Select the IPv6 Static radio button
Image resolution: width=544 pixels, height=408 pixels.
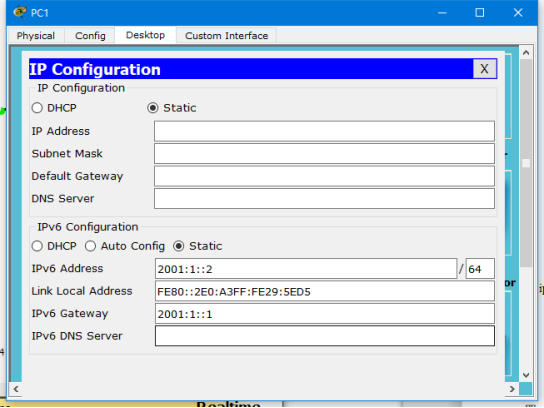coord(179,246)
